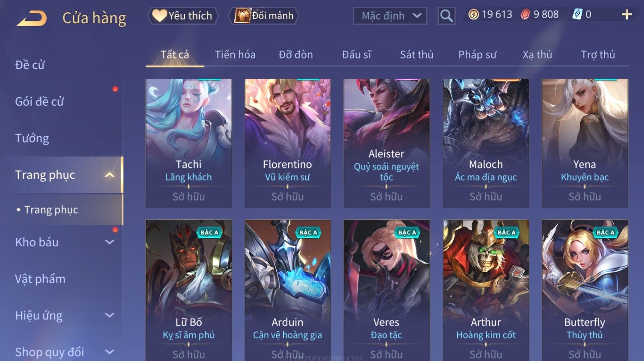Viewport: 644px width, 361px height.
Task: Expand the Shop quy đổi section
Action: click(x=109, y=352)
